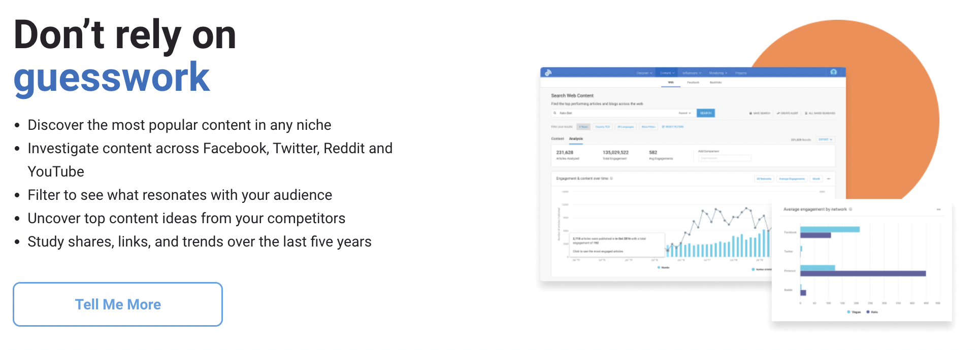
Task: Click the chart tooltip about Oct 2016 articles
Action: pos(617,245)
